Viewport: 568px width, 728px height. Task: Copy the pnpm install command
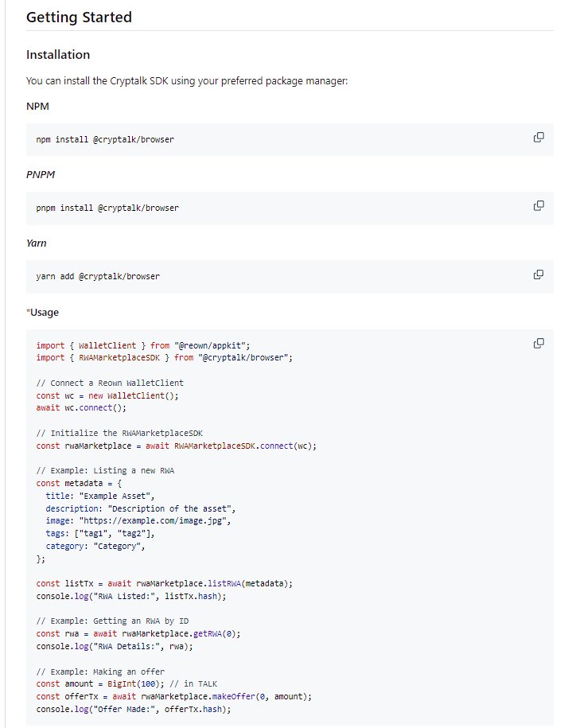pyautogui.click(x=539, y=206)
